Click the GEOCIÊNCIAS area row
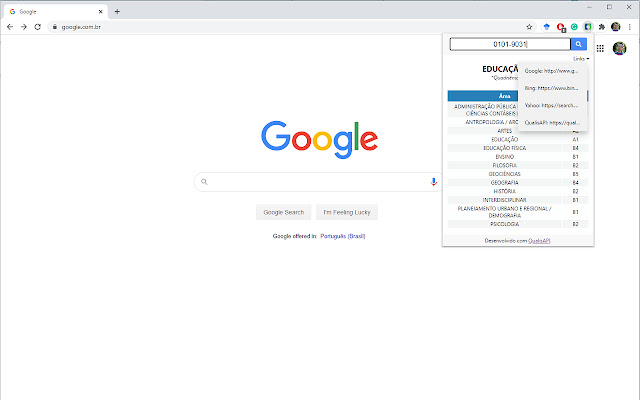Viewport: 640px width, 400px height. [x=518, y=174]
